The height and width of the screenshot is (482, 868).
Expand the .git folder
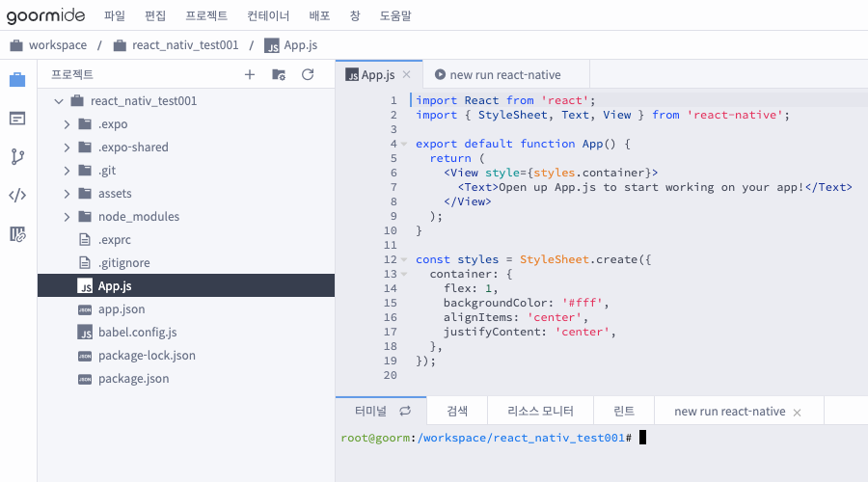coord(67,171)
